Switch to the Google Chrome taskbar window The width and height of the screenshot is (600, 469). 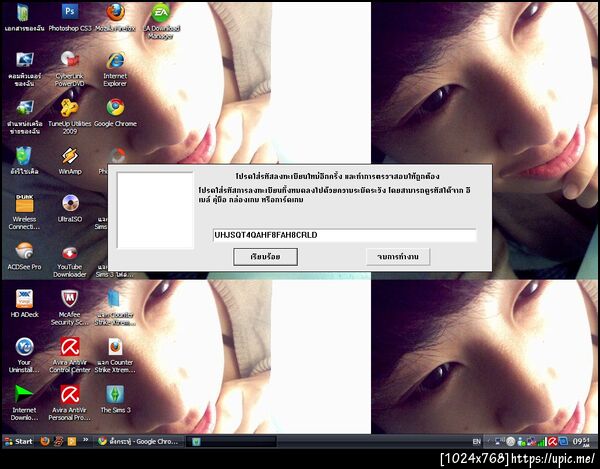pyautogui.click(x=138, y=441)
